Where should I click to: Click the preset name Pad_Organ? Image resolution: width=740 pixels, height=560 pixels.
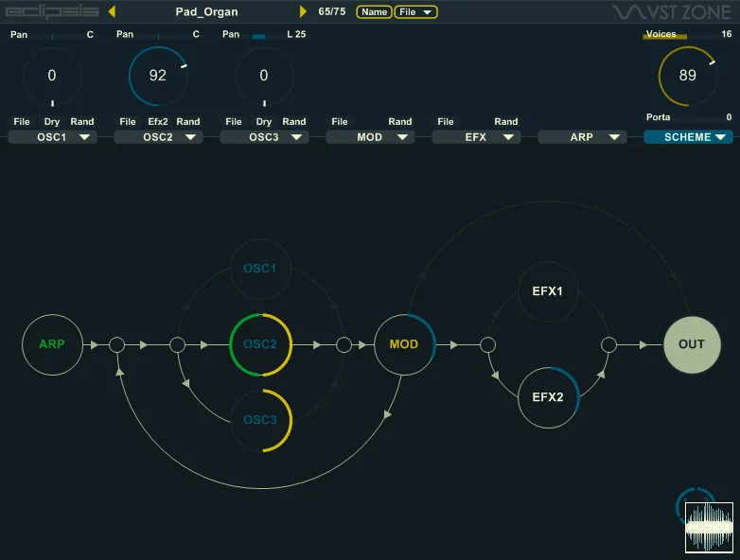tap(206, 11)
